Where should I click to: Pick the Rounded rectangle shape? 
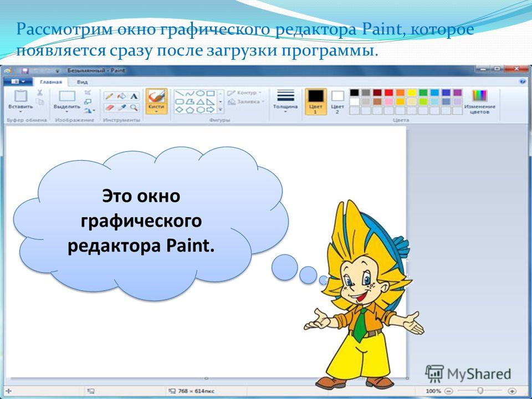coord(180,101)
